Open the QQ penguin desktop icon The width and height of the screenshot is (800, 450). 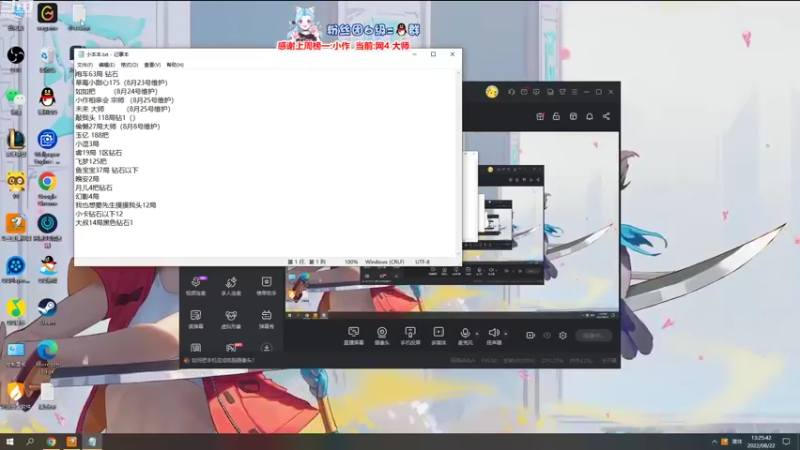coord(47,99)
